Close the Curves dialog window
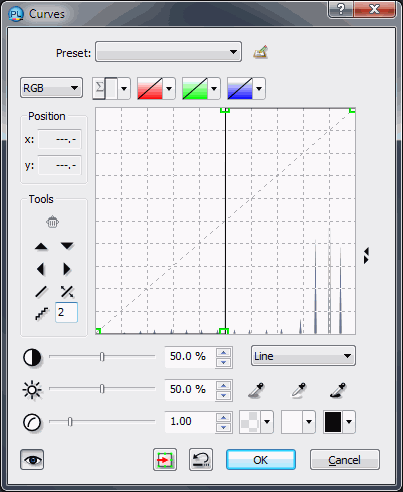The width and height of the screenshot is (403, 492). pyautogui.click(x=374, y=9)
